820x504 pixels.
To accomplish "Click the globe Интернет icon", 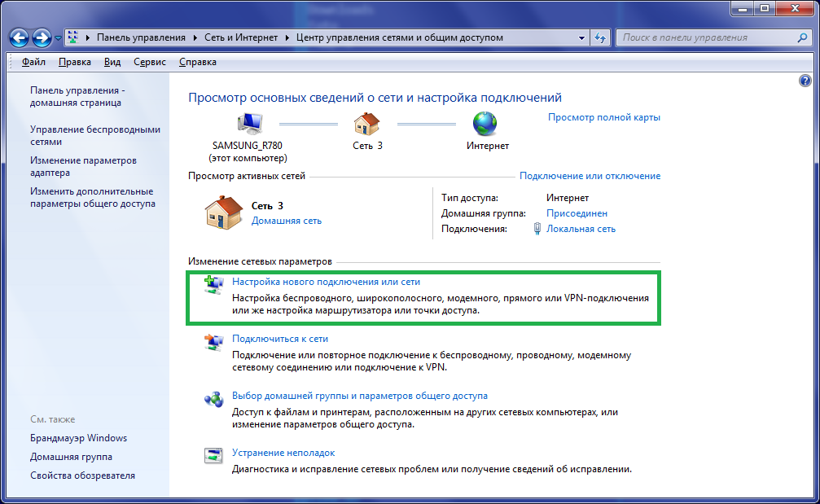I will (x=485, y=124).
